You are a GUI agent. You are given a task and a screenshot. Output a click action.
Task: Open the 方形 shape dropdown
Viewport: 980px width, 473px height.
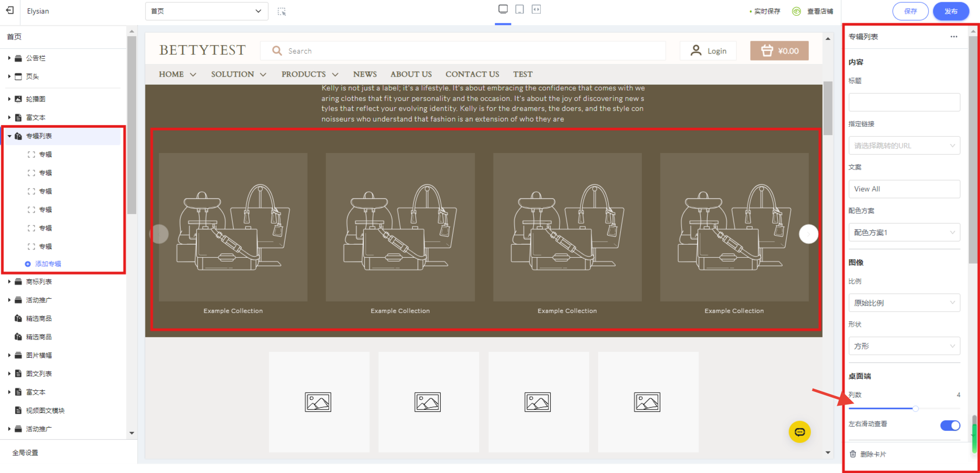coord(904,346)
